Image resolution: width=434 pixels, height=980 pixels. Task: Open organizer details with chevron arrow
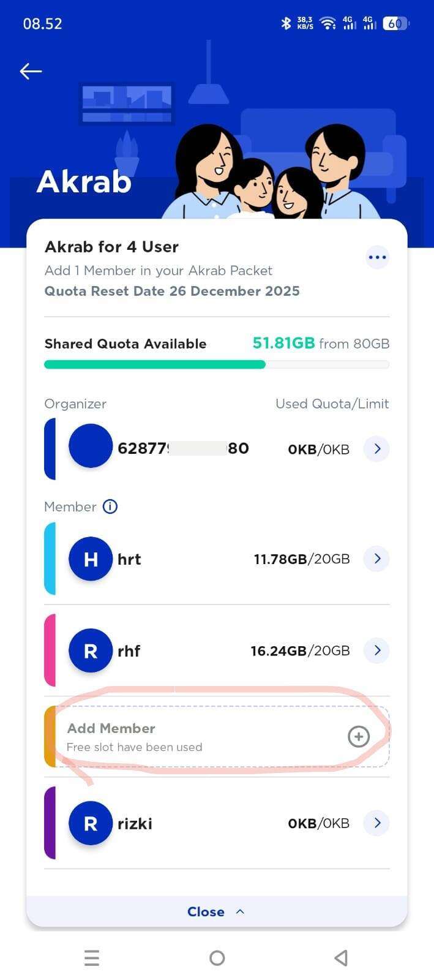(x=377, y=449)
